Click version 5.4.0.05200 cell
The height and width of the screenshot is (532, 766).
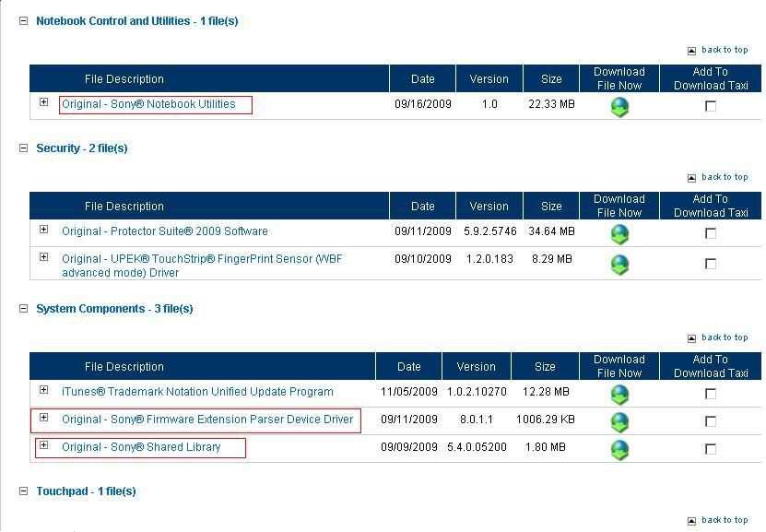477,447
